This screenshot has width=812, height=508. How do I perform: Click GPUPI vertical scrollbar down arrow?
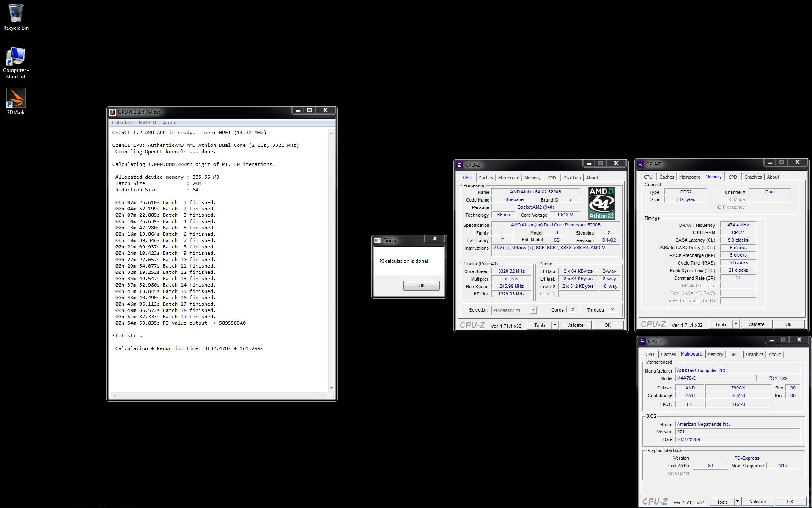pos(331,388)
